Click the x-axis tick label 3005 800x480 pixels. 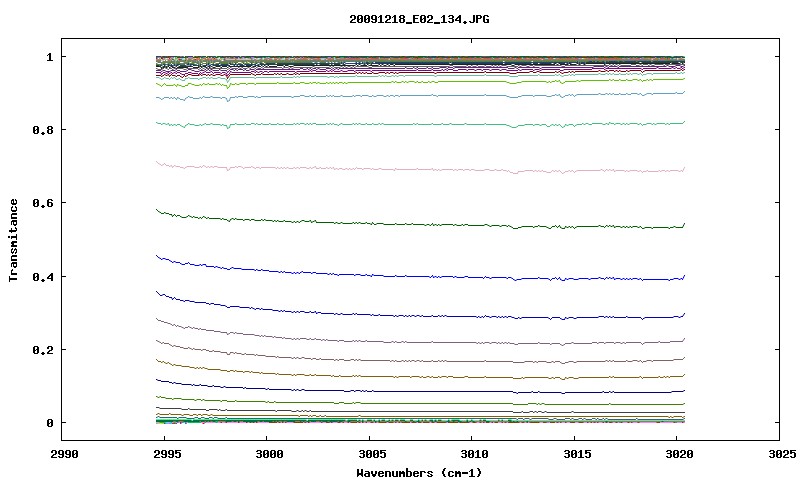(x=372, y=454)
